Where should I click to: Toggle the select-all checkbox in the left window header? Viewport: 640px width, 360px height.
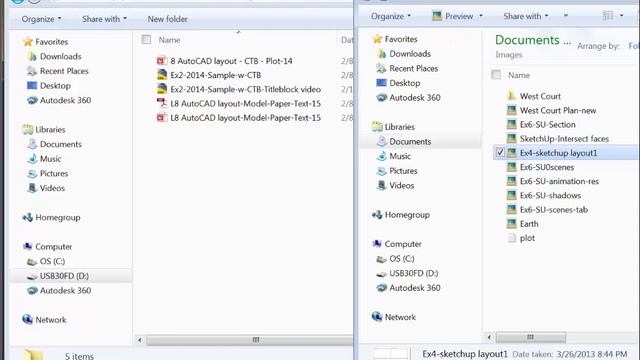146,40
